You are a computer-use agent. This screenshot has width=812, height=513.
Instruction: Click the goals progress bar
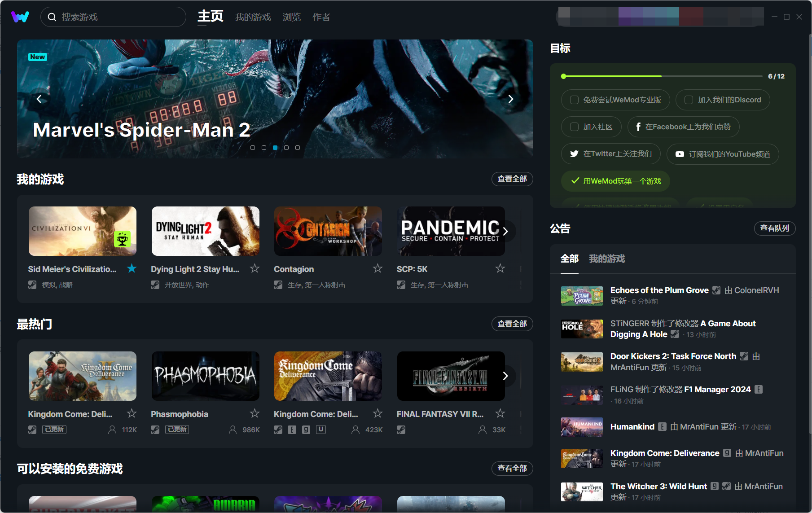[x=663, y=76]
